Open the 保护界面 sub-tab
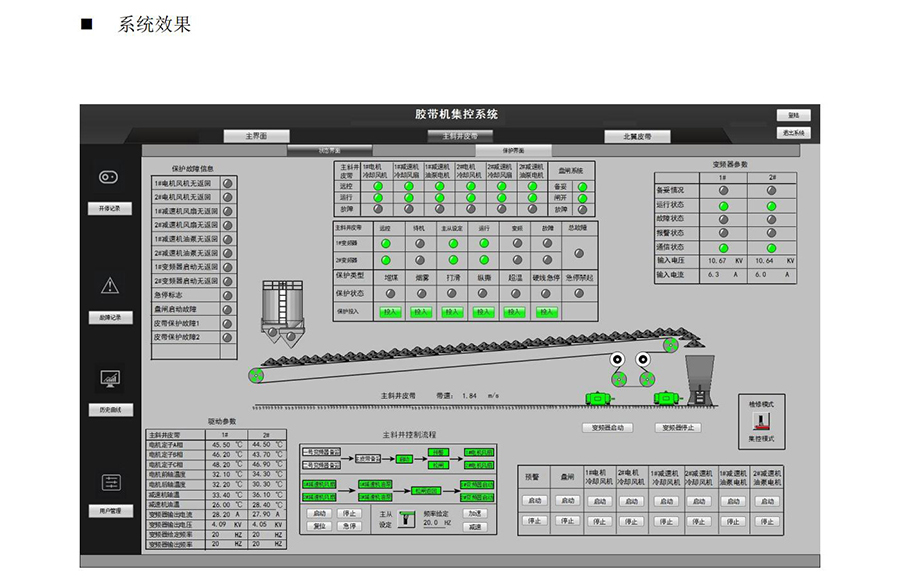This screenshot has height=578, width=900. click(513, 150)
